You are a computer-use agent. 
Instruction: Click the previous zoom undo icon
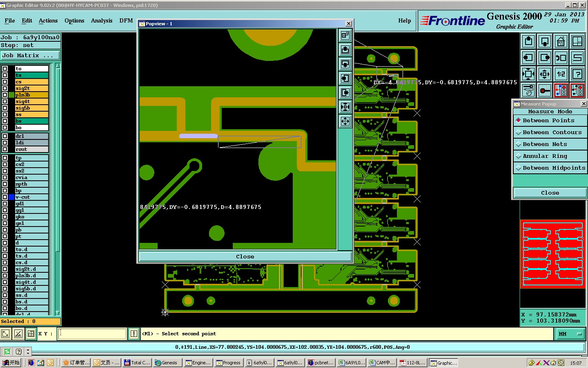pos(561,58)
